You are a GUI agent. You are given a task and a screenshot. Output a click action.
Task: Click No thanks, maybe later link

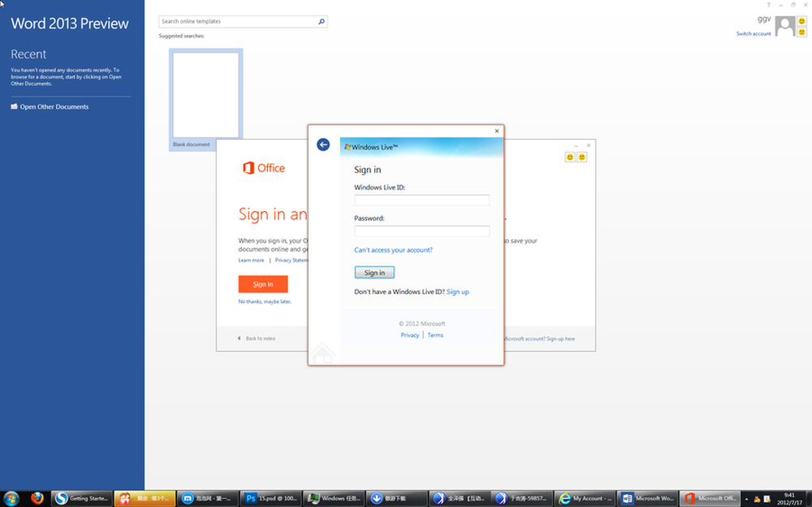(265, 301)
